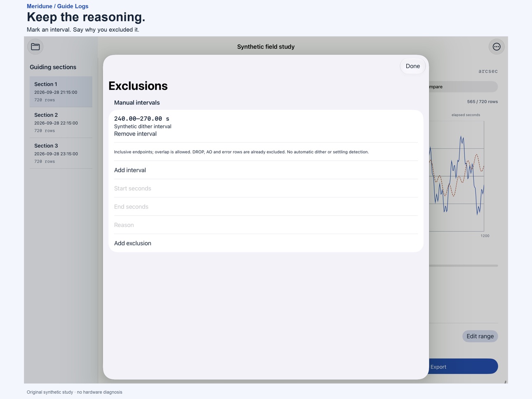Click the 'Manual intervals' heading

tap(137, 103)
